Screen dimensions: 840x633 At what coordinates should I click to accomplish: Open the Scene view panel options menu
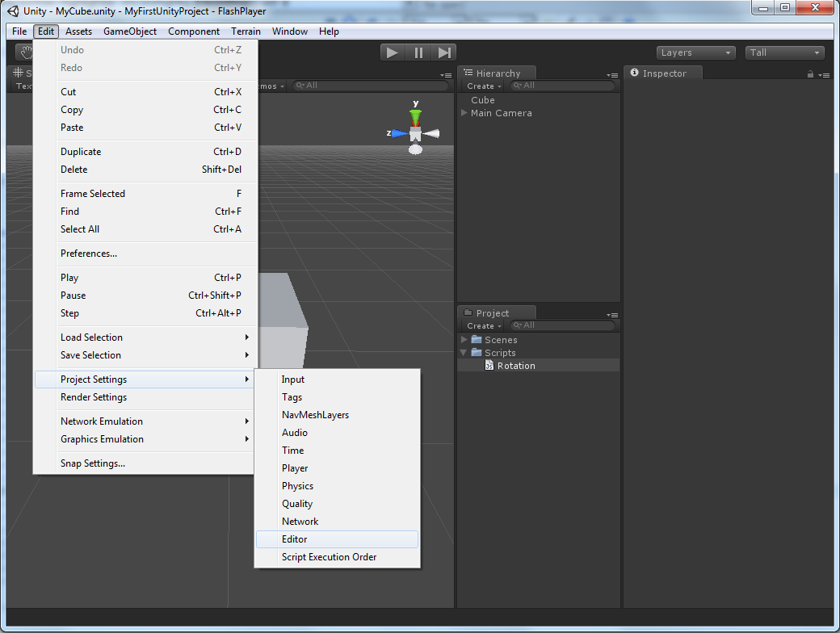pyautogui.click(x=446, y=75)
